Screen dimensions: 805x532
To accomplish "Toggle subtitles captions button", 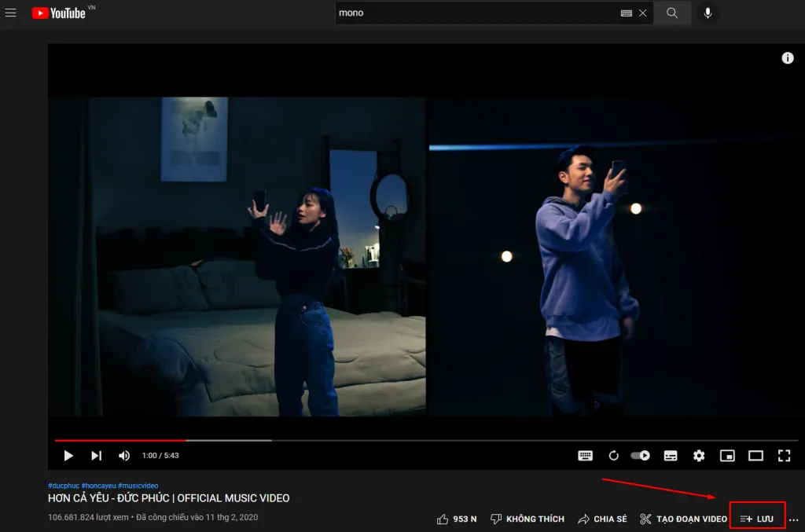I will click(x=671, y=456).
